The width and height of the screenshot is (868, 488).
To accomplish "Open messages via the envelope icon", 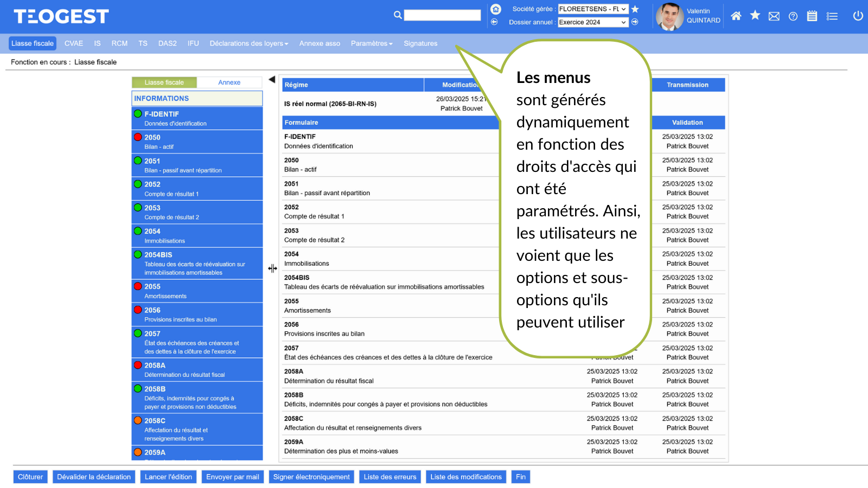I will (x=774, y=16).
